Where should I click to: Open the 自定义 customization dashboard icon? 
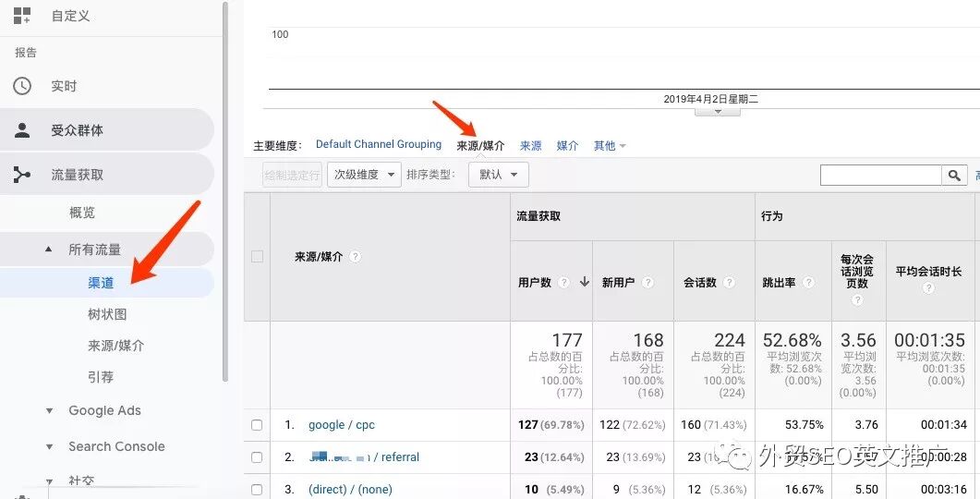(22, 16)
